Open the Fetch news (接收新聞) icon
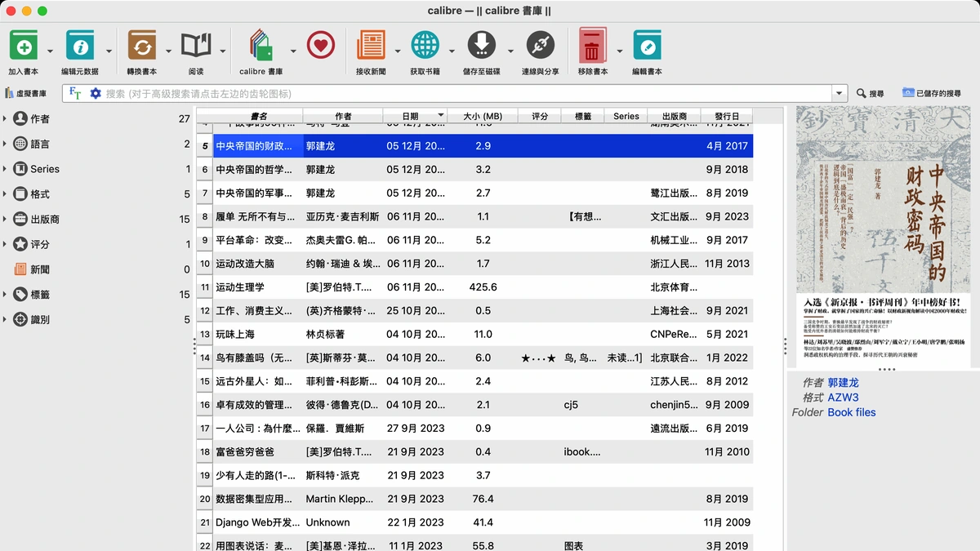The image size is (980, 551). pos(371,46)
